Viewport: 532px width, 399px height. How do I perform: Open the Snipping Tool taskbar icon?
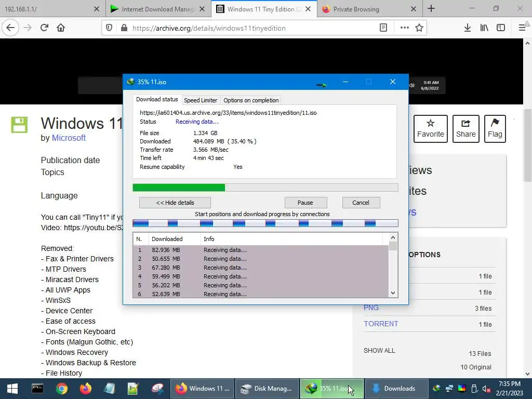click(x=157, y=389)
